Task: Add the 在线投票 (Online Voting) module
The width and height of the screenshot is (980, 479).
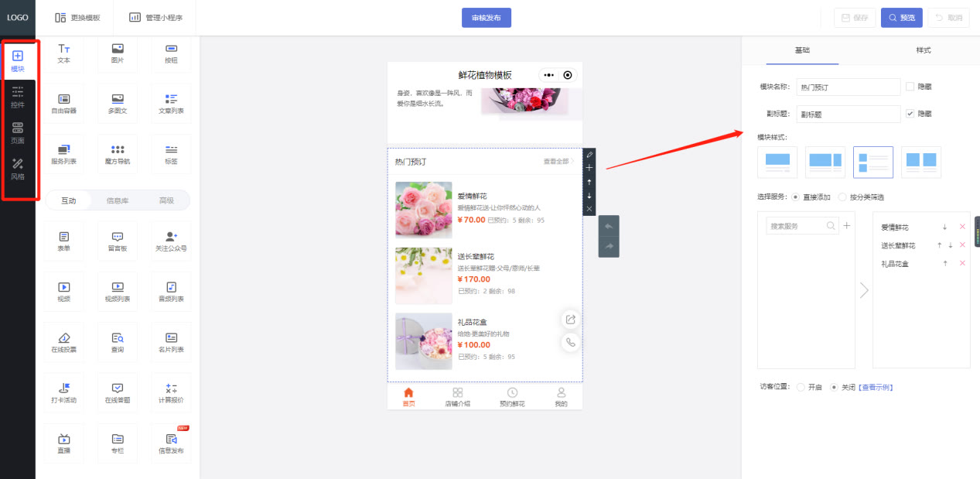Action: (x=63, y=342)
